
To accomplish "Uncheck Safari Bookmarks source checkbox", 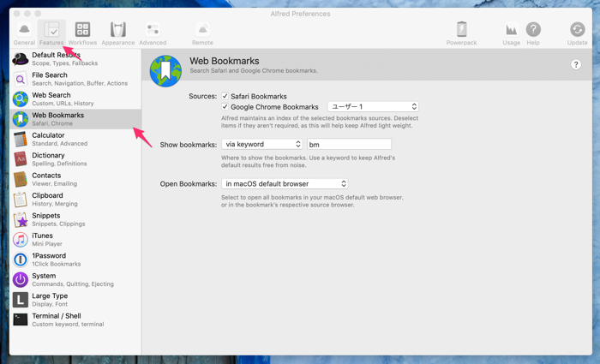I will [x=225, y=97].
